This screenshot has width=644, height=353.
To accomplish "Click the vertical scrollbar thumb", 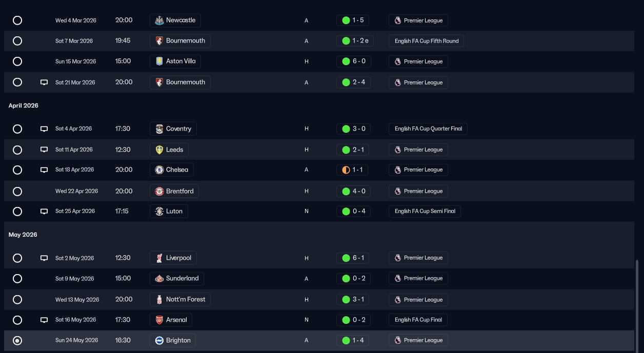I will pos(637,305).
